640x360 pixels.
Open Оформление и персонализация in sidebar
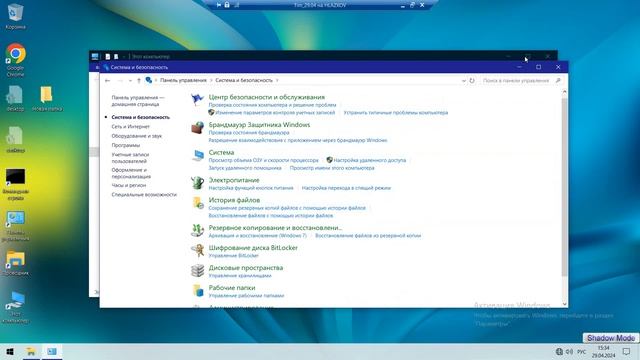(x=131, y=173)
